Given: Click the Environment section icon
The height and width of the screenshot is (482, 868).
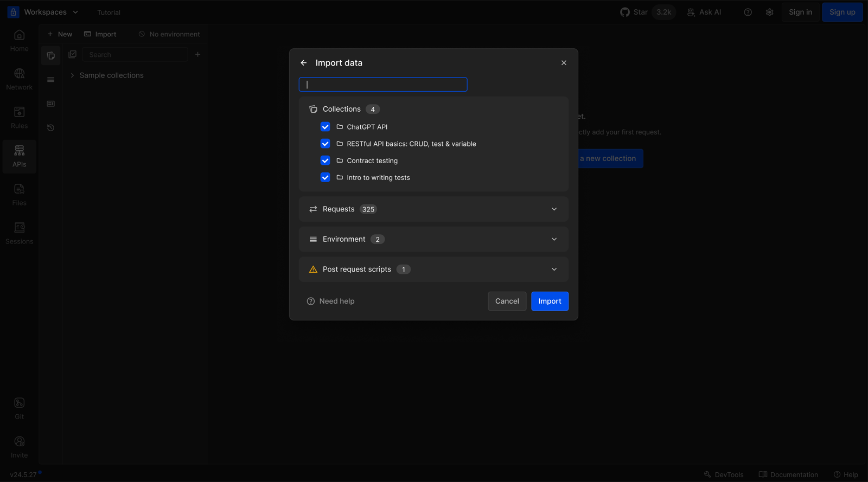Looking at the screenshot, I should 313,239.
